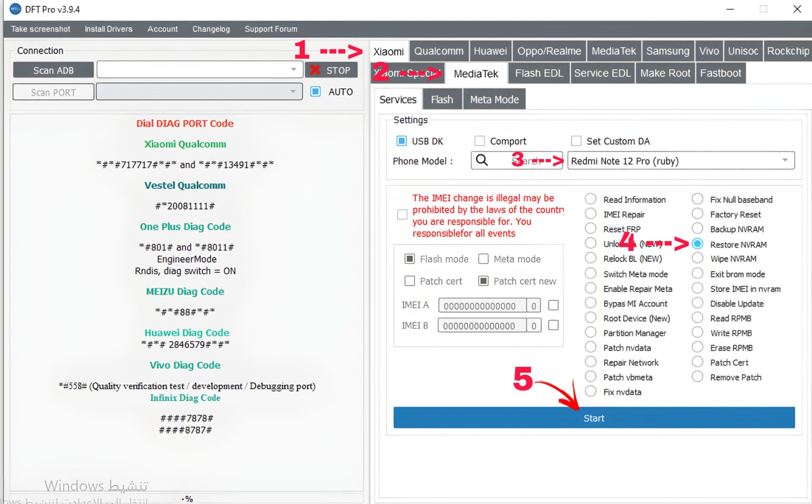The height and width of the screenshot is (504, 812).
Task: Open the Xiaomi sub-row MediaTek tab
Action: click(x=476, y=73)
